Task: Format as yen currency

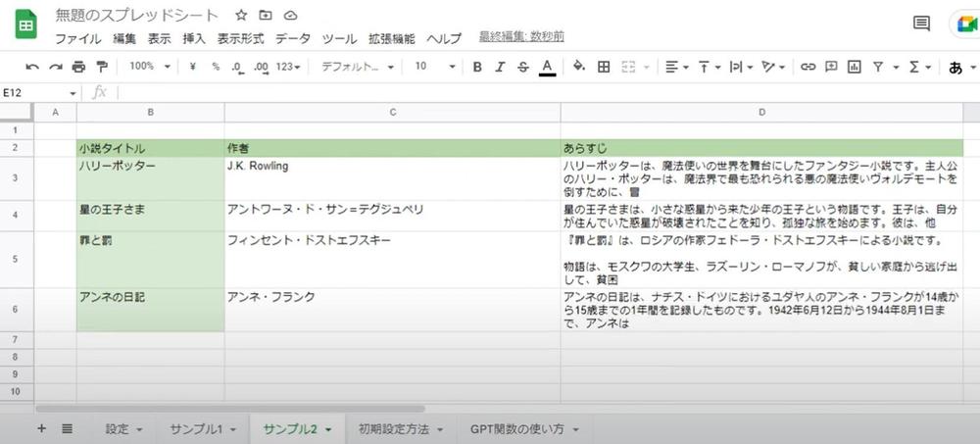Action: [192, 67]
